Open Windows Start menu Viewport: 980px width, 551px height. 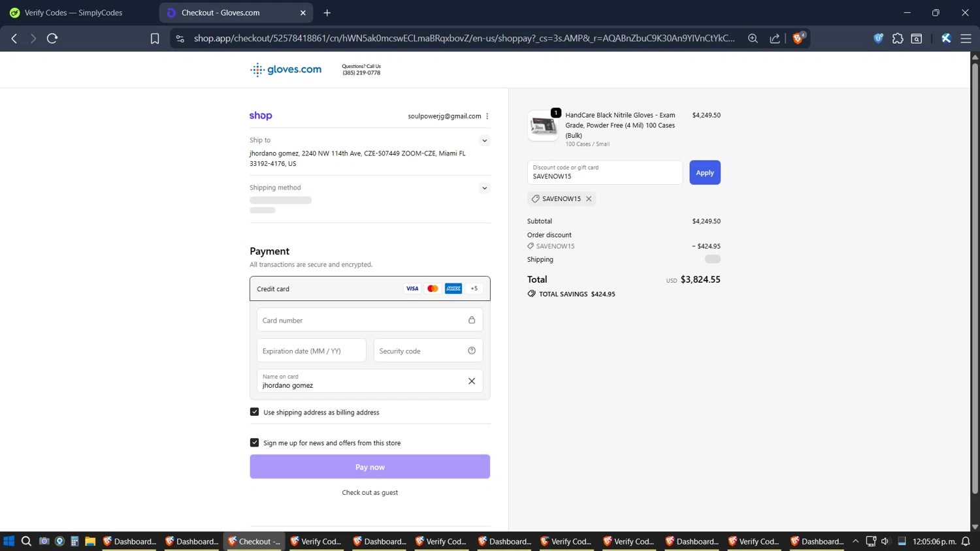click(x=9, y=541)
